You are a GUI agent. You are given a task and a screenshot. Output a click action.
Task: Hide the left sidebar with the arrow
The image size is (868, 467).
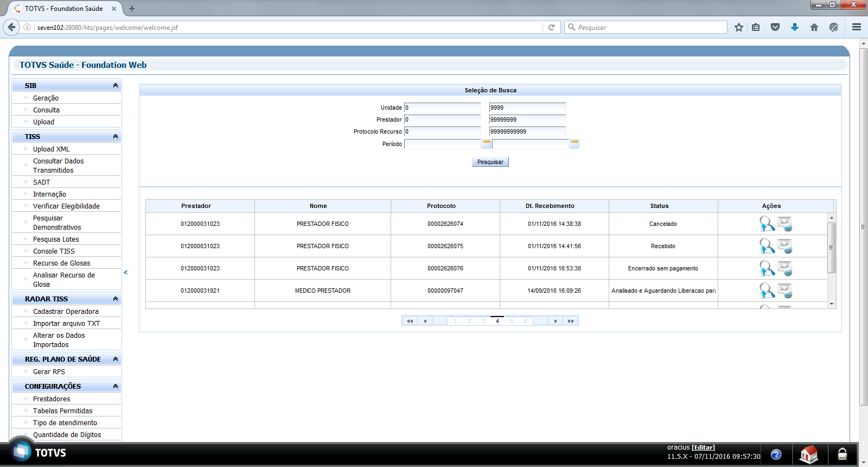pyautogui.click(x=125, y=273)
